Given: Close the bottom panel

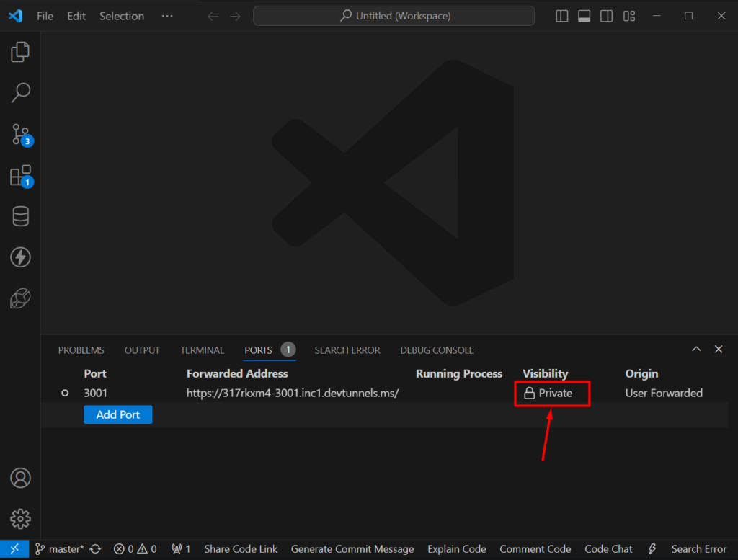Looking at the screenshot, I should click(719, 349).
